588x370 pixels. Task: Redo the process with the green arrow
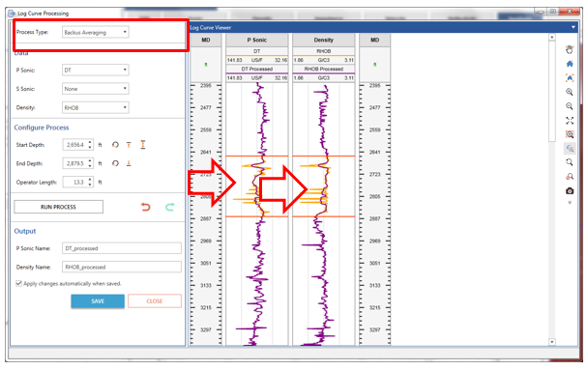tap(170, 207)
